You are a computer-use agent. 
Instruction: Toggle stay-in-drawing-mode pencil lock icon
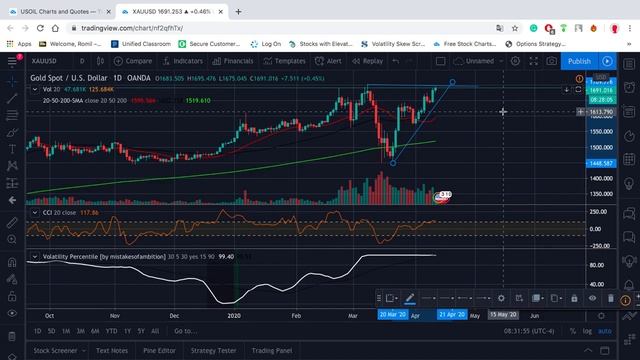pyautogui.click(x=12, y=279)
